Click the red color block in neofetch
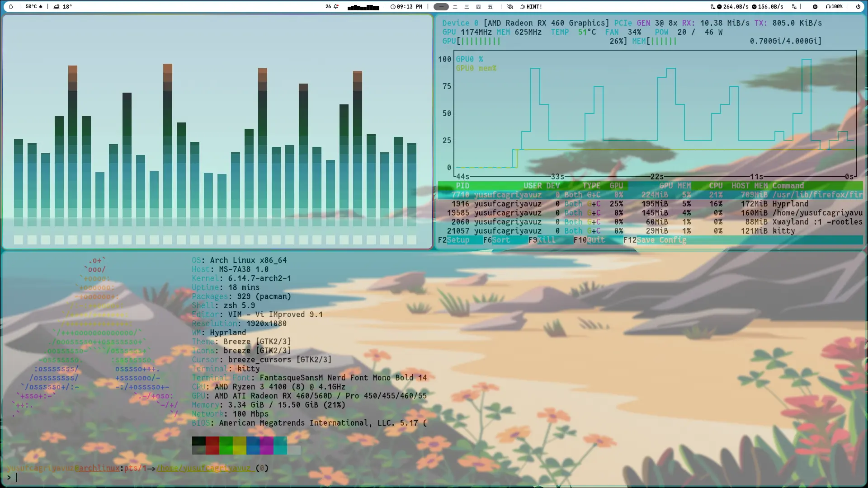The width and height of the screenshot is (868, 488). coord(212,446)
